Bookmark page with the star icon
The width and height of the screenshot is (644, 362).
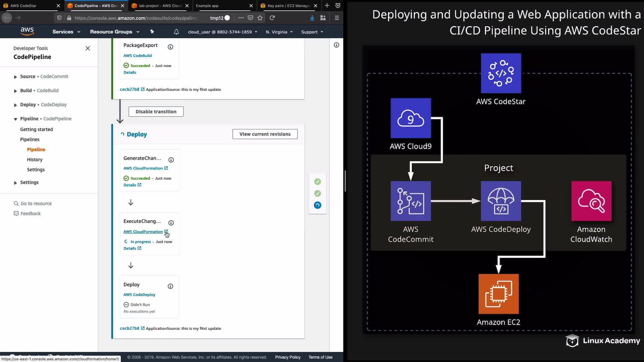coord(260,18)
